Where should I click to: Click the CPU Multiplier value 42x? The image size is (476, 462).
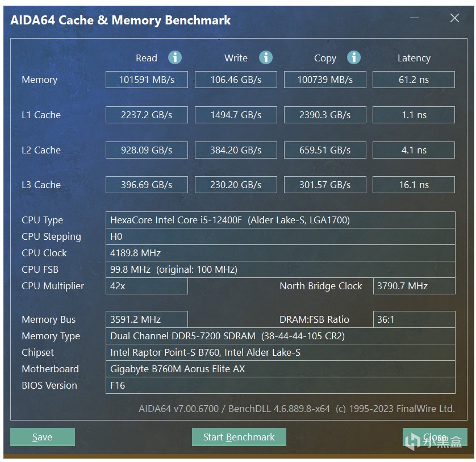(147, 286)
